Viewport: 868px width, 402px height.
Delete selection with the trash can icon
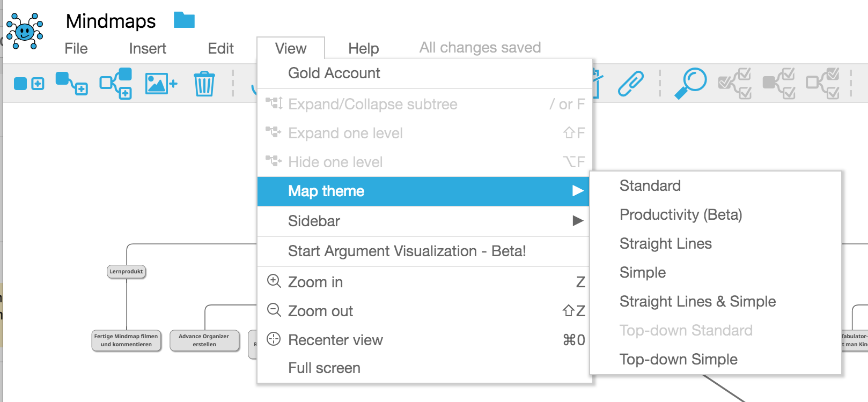point(204,84)
